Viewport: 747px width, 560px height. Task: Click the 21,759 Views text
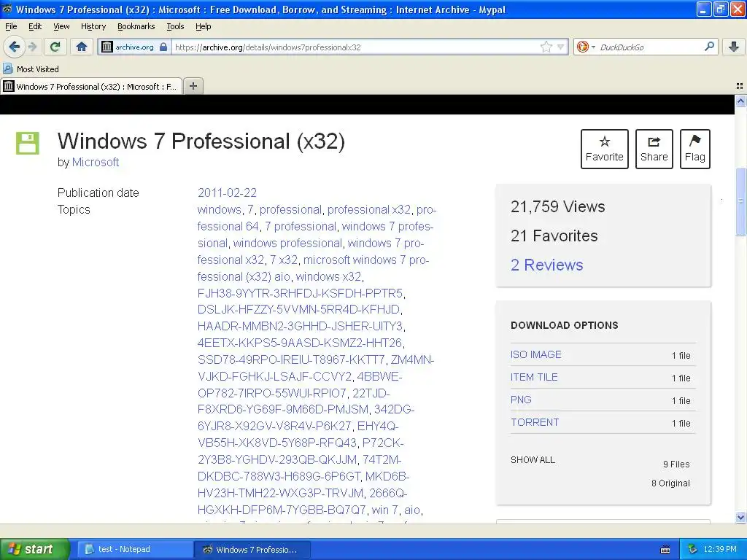point(558,206)
